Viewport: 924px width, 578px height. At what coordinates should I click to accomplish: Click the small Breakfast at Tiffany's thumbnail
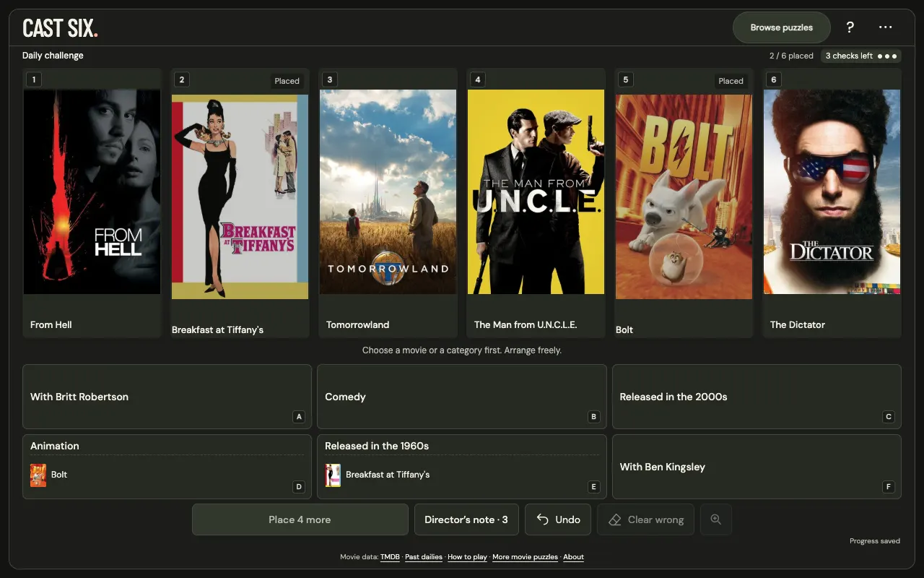tap(333, 475)
